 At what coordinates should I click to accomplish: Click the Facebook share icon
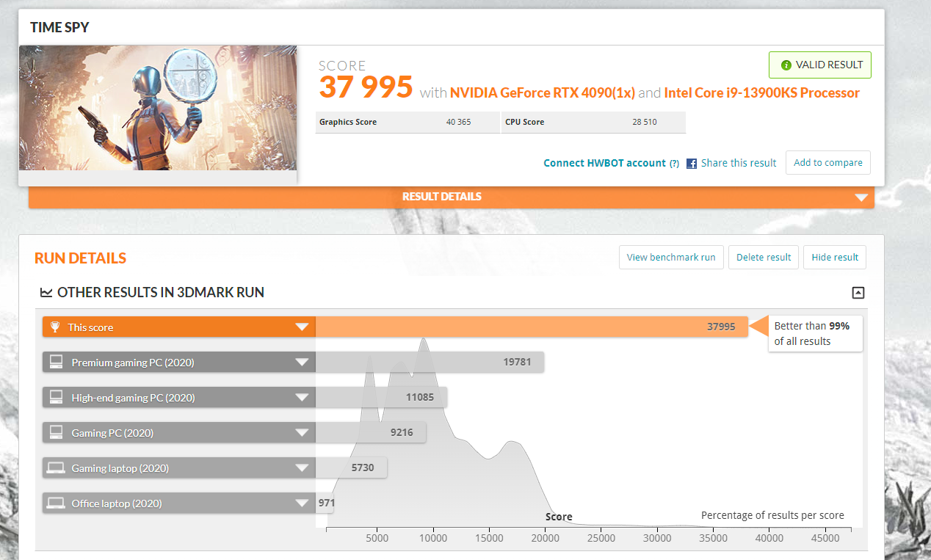point(692,164)
